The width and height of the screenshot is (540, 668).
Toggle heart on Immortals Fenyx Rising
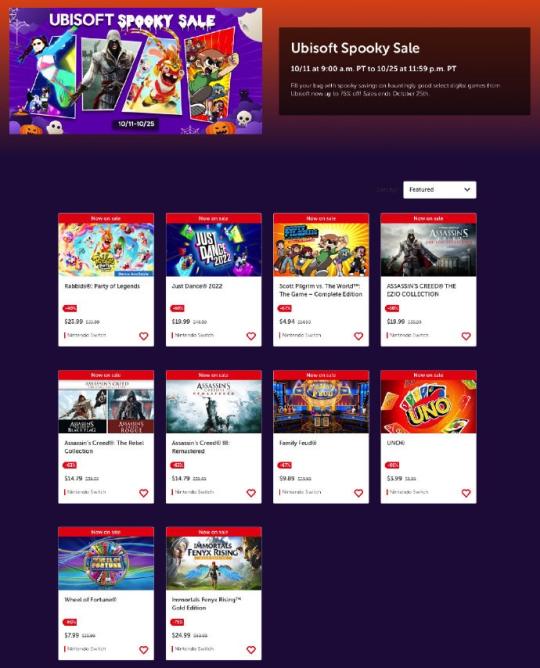pos(251,650)
